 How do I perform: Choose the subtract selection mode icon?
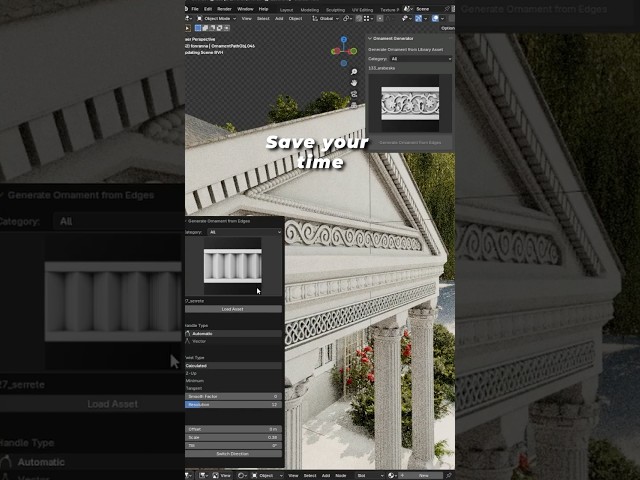point(212,28)
